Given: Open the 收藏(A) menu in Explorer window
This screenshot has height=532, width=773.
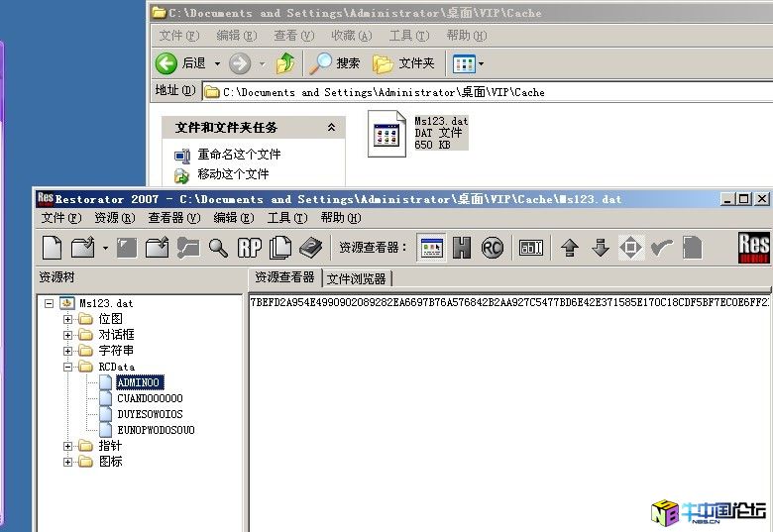Looking at the screenshot, I should pos(352,36).
